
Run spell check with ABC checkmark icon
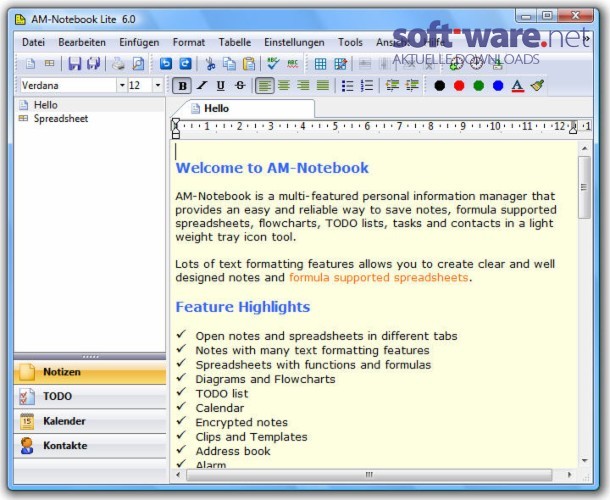click(x=273, y=64)
